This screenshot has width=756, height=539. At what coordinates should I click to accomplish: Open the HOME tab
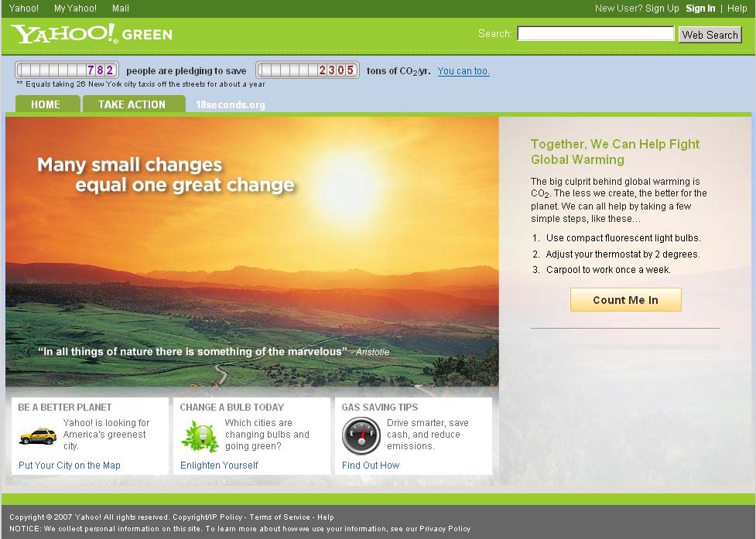click(46, 104)
